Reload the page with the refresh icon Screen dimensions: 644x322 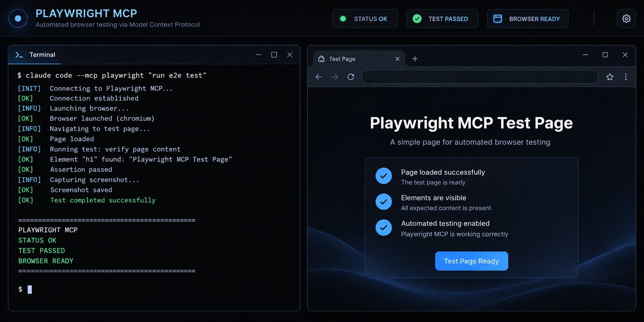coord(351,77)
